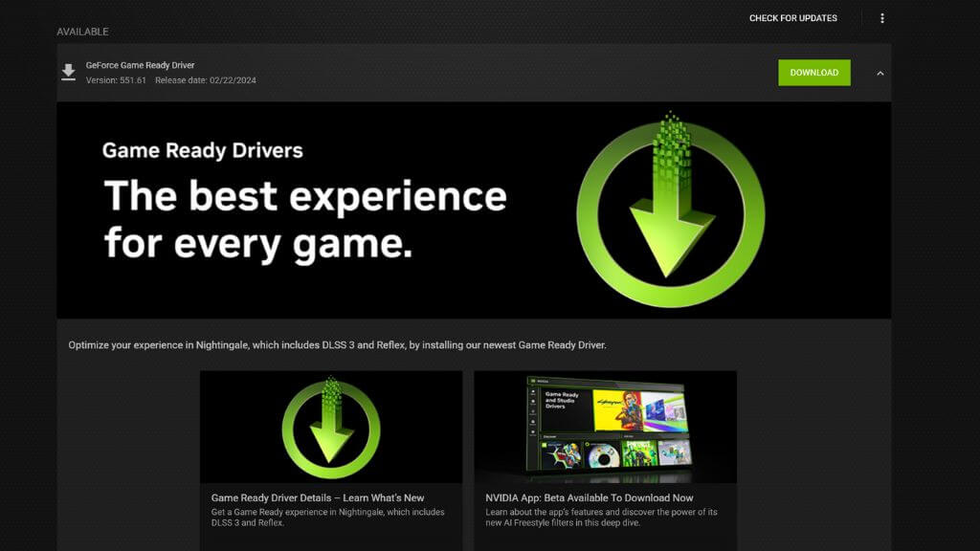Click the Release date 02/22/2024 text
The width and height of the screenshot is (980, 551).
pos(205,80)
